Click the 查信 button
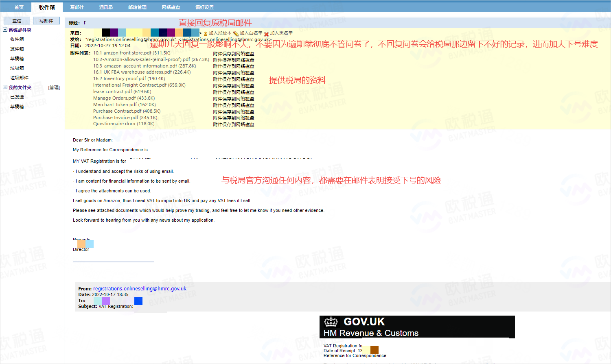 coord(17,21)
